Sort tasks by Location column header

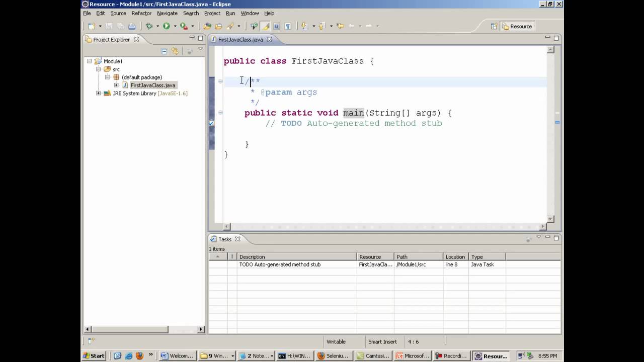click(456, 257)
